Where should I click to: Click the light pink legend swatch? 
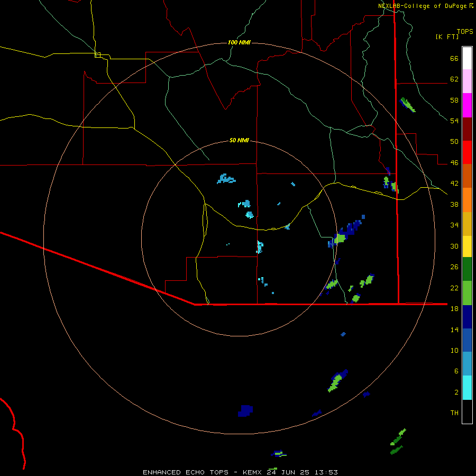(x=467, y=81)
